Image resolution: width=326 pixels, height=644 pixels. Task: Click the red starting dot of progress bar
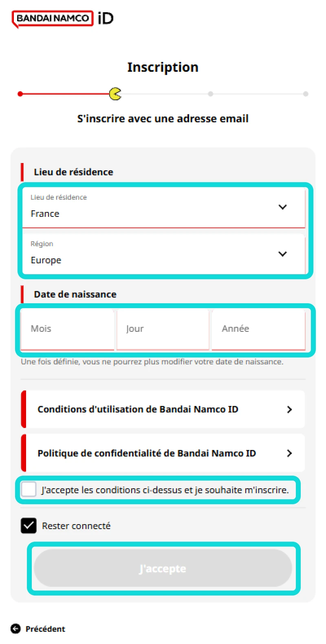(x=20, y=94)
